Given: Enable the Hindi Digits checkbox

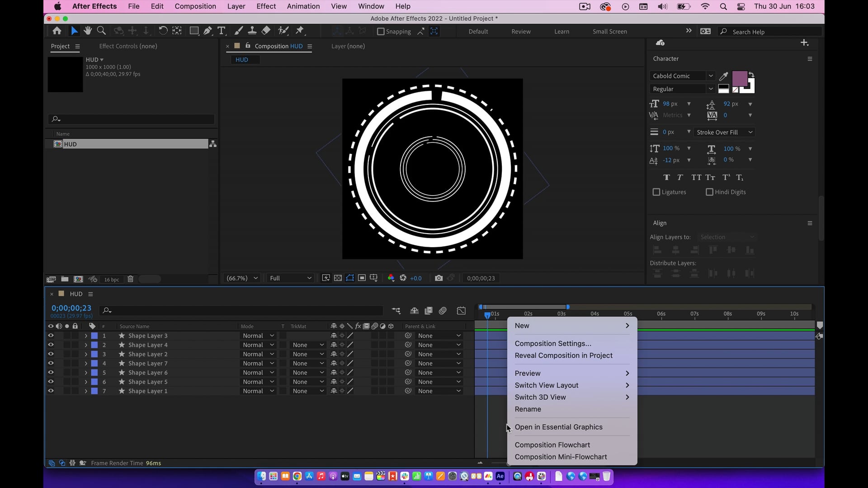Looking at the screenshot, I should point(709,192).
